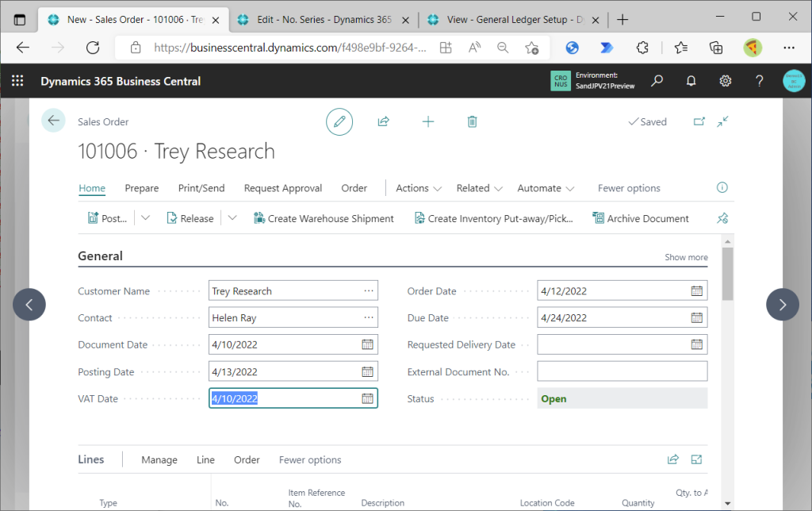Select the Home tab
The width and height of the screenshot is (812, 511).
click(92, 188)
